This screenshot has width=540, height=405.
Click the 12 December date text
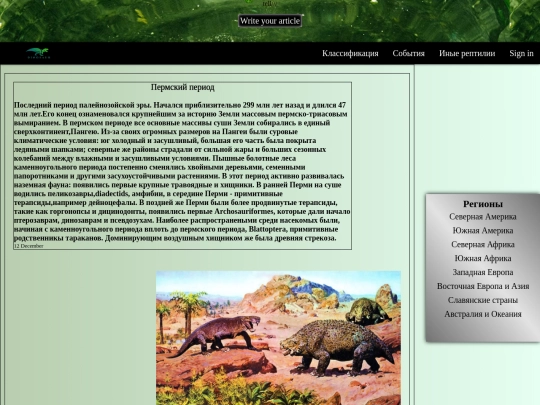click(29, 246)
